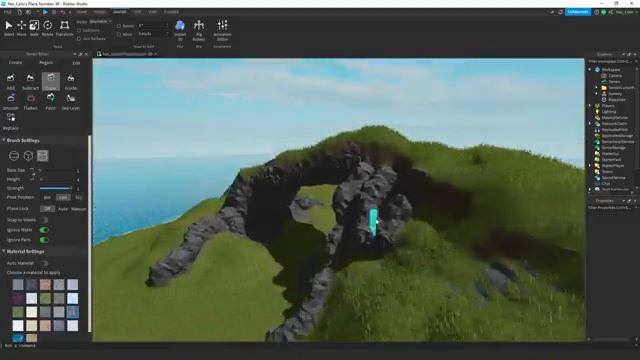640x360 pixels.
Task: Select the Sea Level tool
Action: [x=71, y=102]
